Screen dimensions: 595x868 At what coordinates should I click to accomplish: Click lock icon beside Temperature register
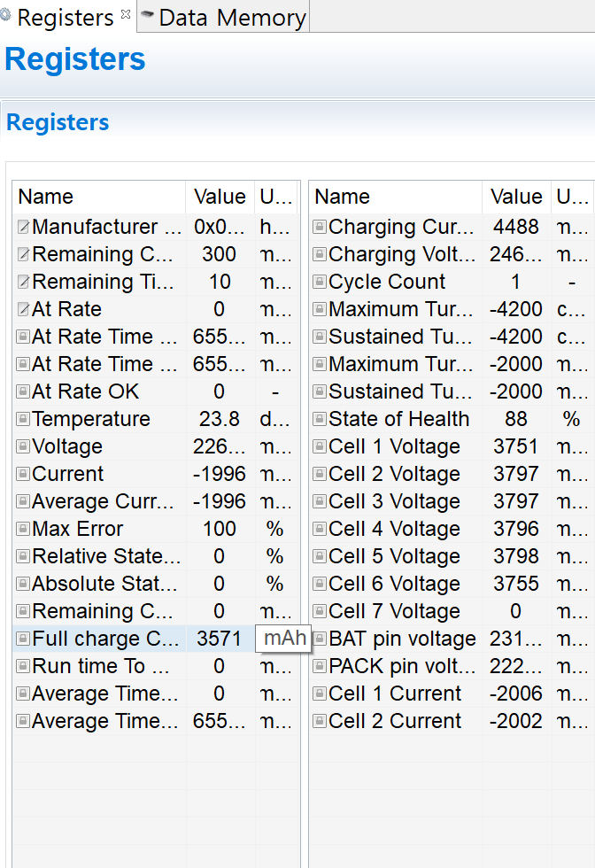23,420
